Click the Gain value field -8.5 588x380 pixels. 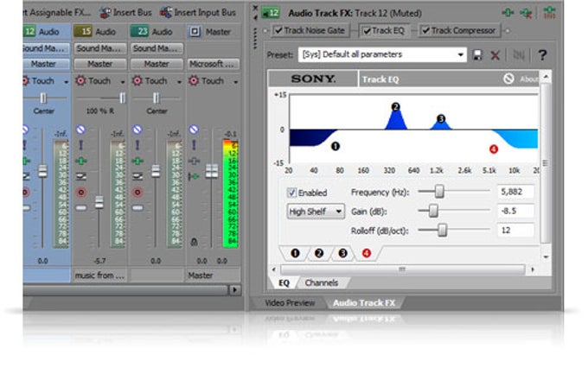515,211
